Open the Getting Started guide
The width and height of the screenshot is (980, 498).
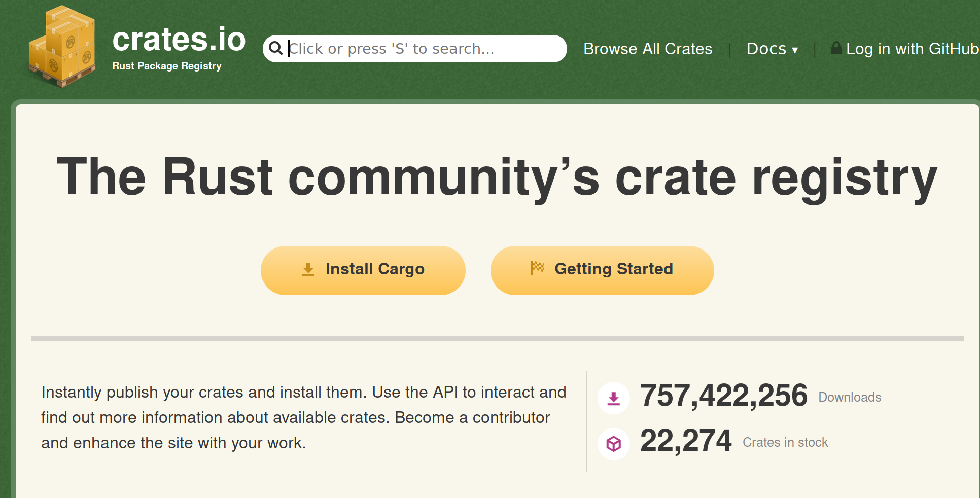pyautogui.click(x=602, y=270)
